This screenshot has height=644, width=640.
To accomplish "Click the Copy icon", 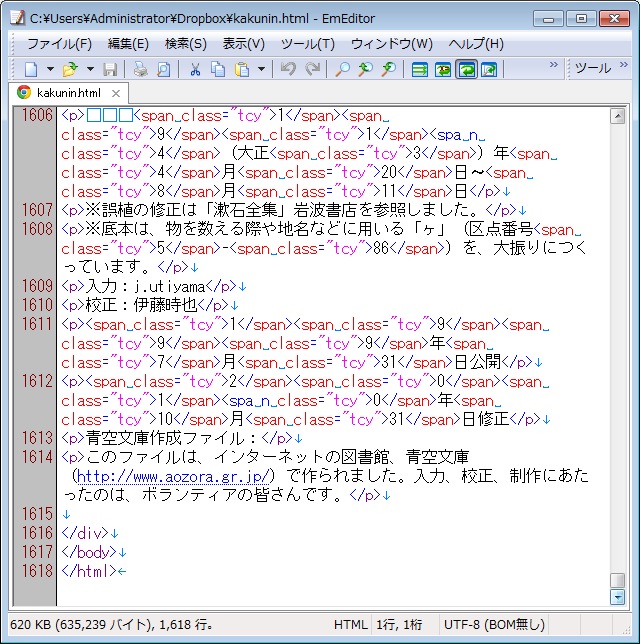I will 218,69.
